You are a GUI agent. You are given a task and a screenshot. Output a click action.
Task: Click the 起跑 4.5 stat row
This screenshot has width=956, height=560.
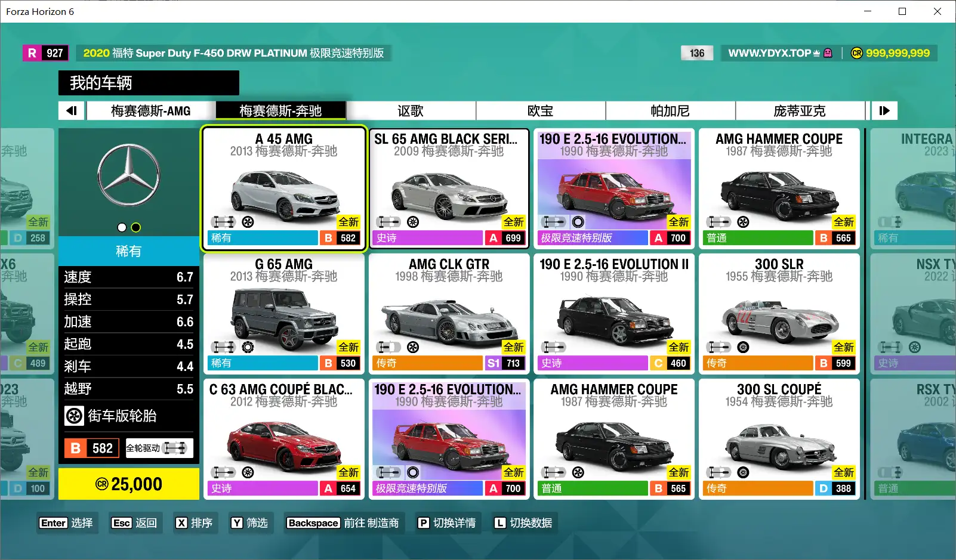[129, 344]
